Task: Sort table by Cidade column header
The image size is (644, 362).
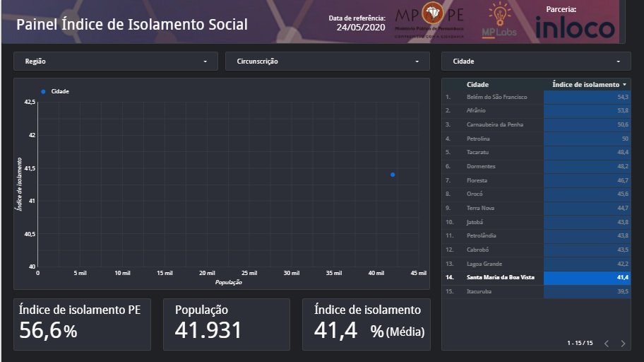Action: tap(477, 85)
